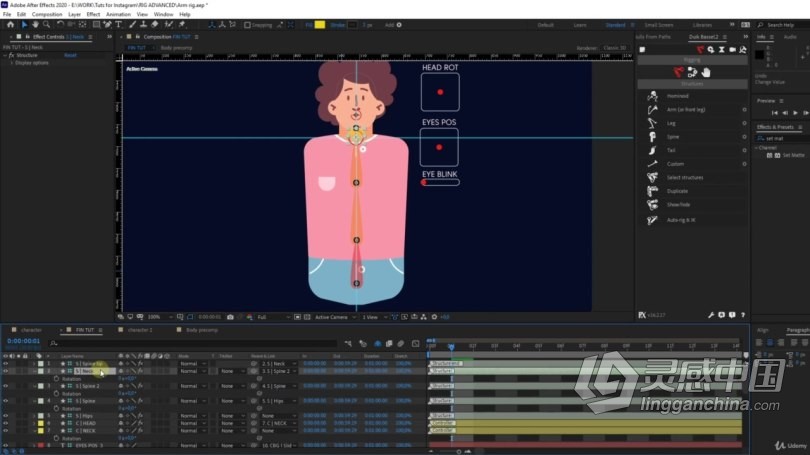Select the Hand tool in toolbar
Image resolution: width=810 pixels, height=455 pixels.
pyautogui.click(x=35, y=24)
